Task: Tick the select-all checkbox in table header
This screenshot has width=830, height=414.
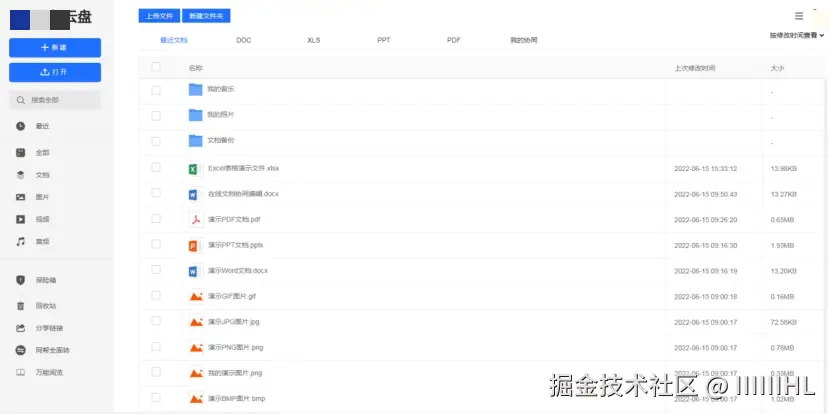Action: pyautogui.click(x=156, y=67)
